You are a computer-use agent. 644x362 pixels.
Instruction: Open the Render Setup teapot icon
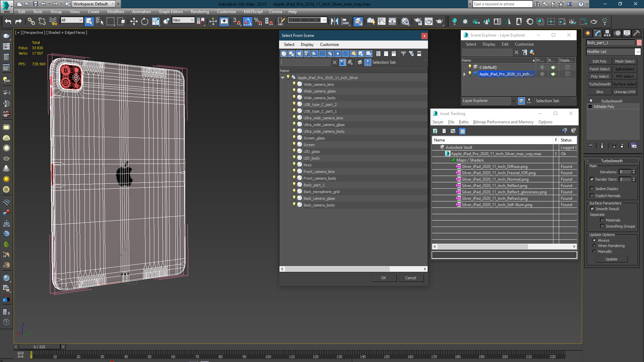(418, 21)
